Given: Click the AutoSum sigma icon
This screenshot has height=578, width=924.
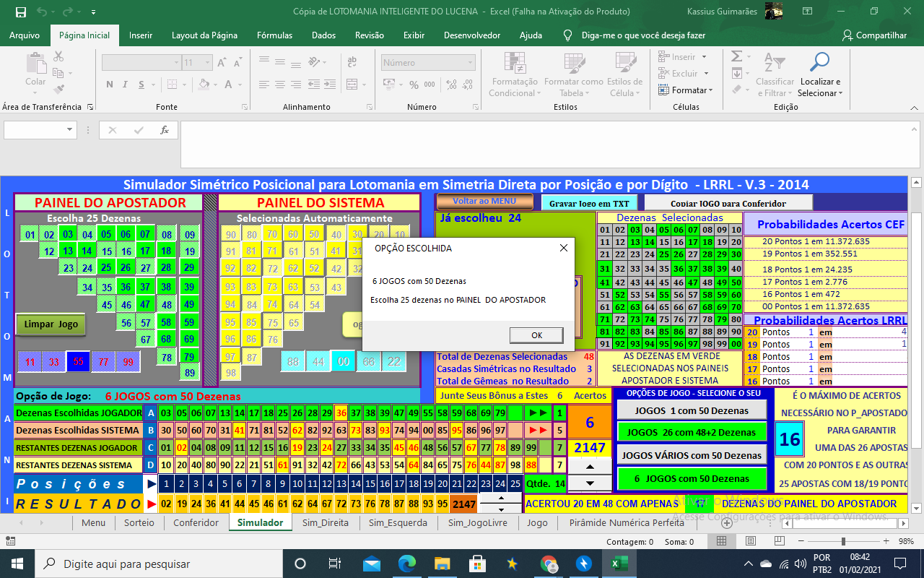Looking at the screenshot, I should (x=736, y=56).
